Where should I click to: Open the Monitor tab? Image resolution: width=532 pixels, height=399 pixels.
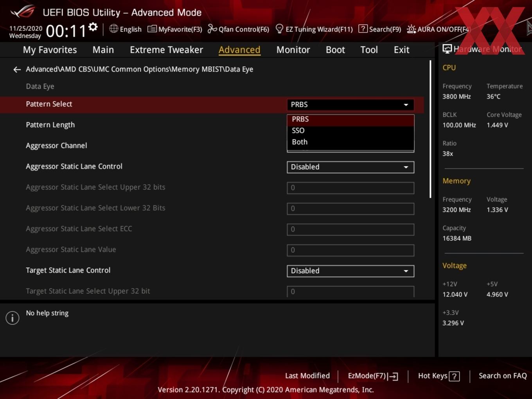[293, 50]
